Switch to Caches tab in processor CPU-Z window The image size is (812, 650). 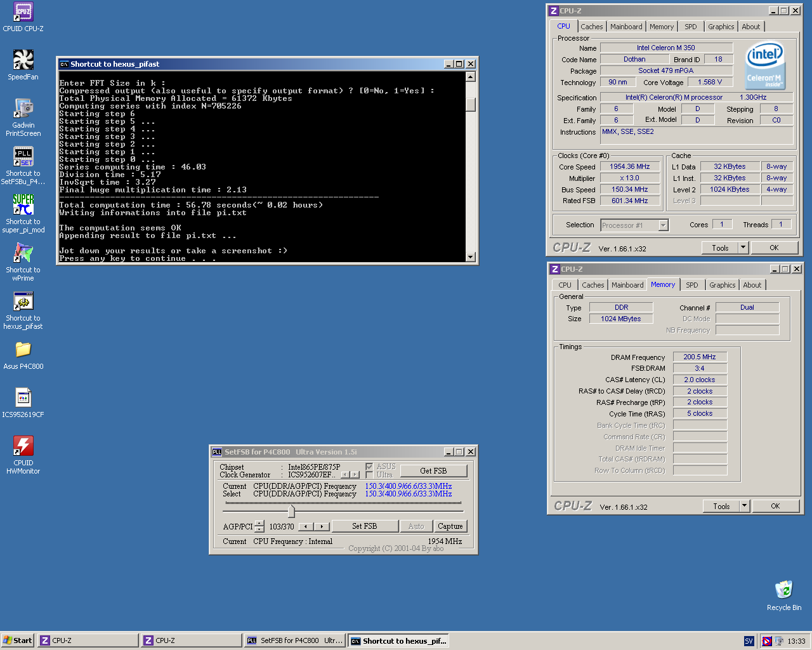592,27
